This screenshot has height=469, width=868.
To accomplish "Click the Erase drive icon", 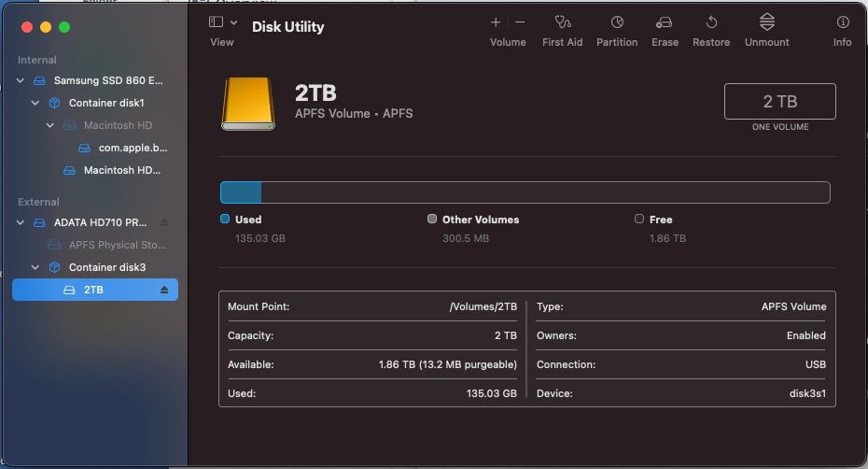I will point(665,22).
